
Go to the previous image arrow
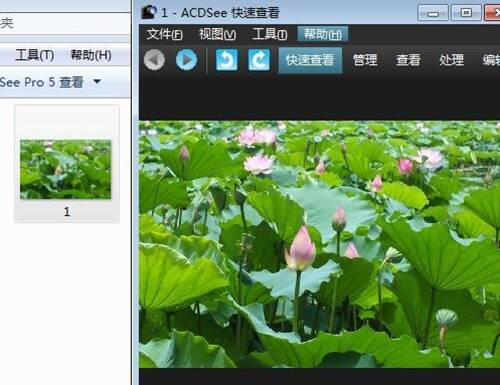point(154,60)
